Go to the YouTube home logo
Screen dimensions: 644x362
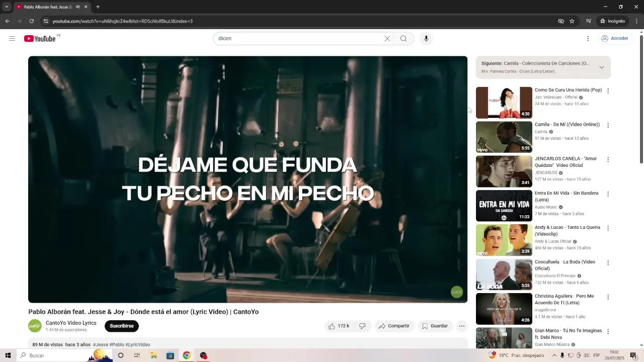coord(40,38)
